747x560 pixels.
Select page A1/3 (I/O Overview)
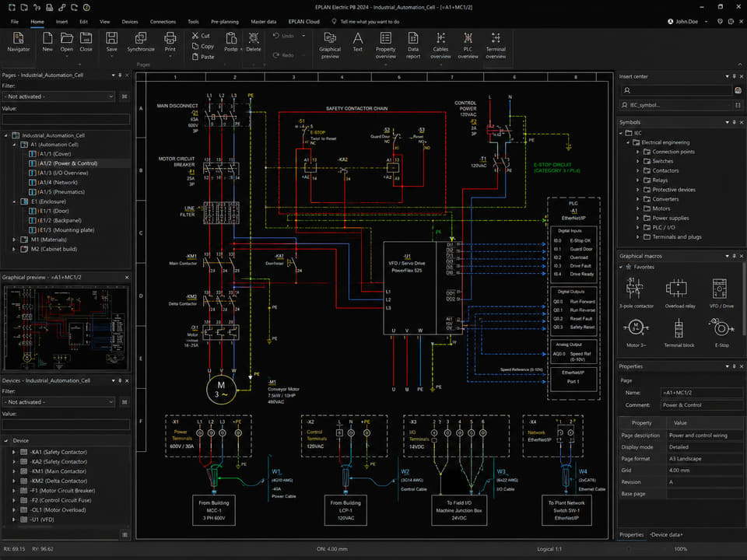click(x=63, y=173)
